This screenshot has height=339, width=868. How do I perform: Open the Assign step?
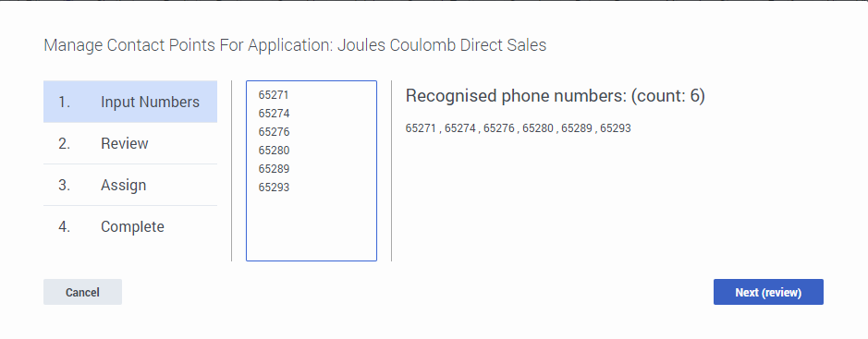click(130, 185)
